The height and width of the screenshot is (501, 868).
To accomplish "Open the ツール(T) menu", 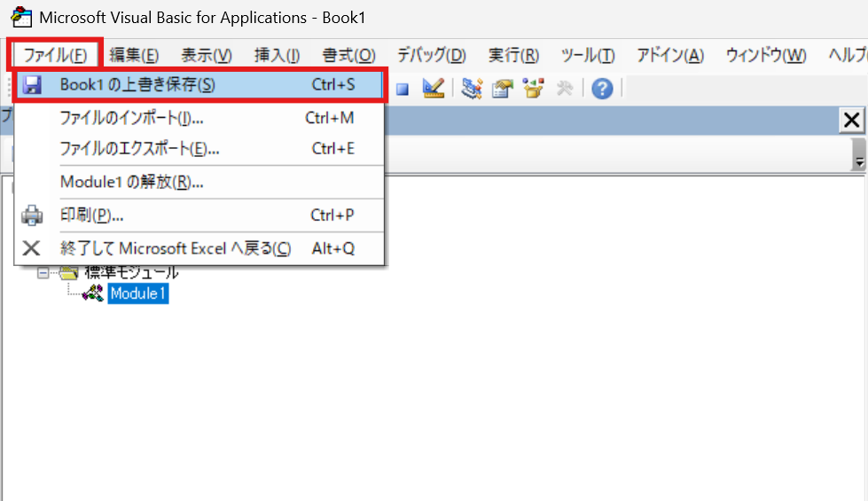I will [588, 55].
